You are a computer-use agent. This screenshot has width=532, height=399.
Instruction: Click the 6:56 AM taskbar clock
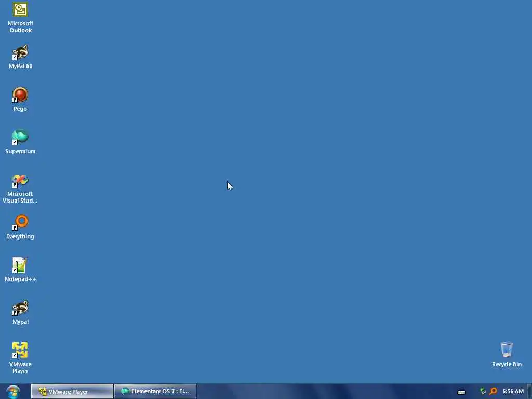tap(513, 392)
